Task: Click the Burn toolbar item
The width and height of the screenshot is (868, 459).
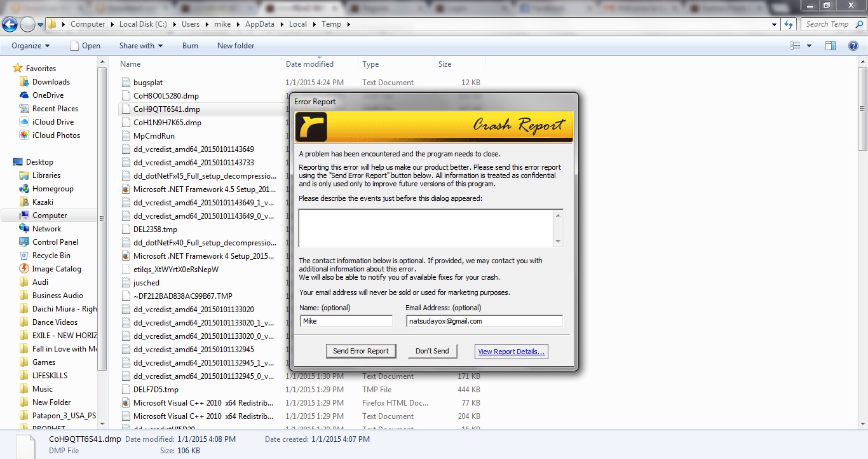Action: (x=190, y=46)
